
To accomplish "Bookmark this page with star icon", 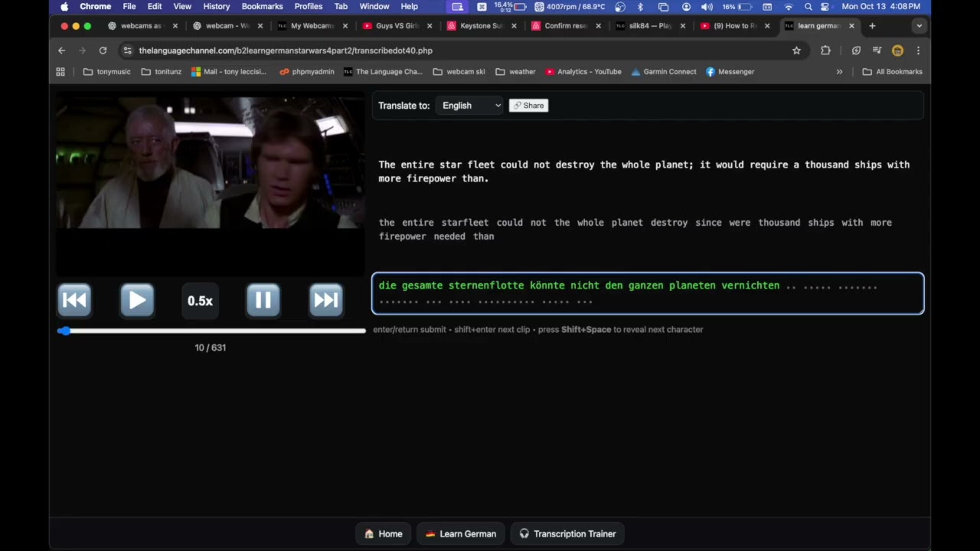I will [x=796, y=51].
